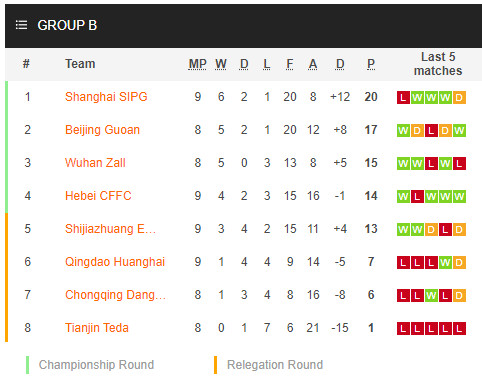Open Hebei CFFC team link
Screen dimensions: 482x388
98,196
